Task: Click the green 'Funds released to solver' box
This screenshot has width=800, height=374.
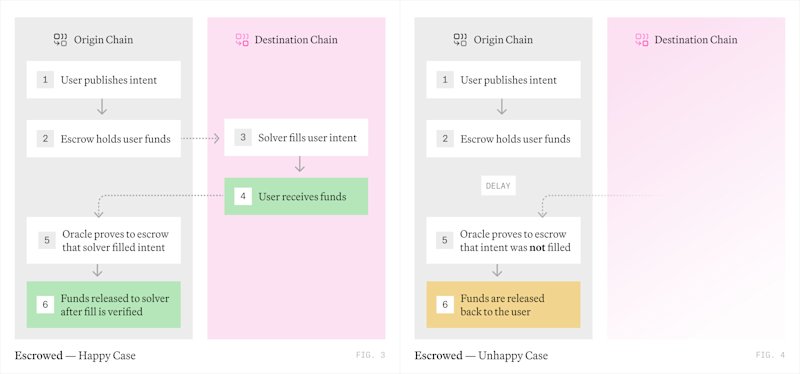Action: coord(104,305)
